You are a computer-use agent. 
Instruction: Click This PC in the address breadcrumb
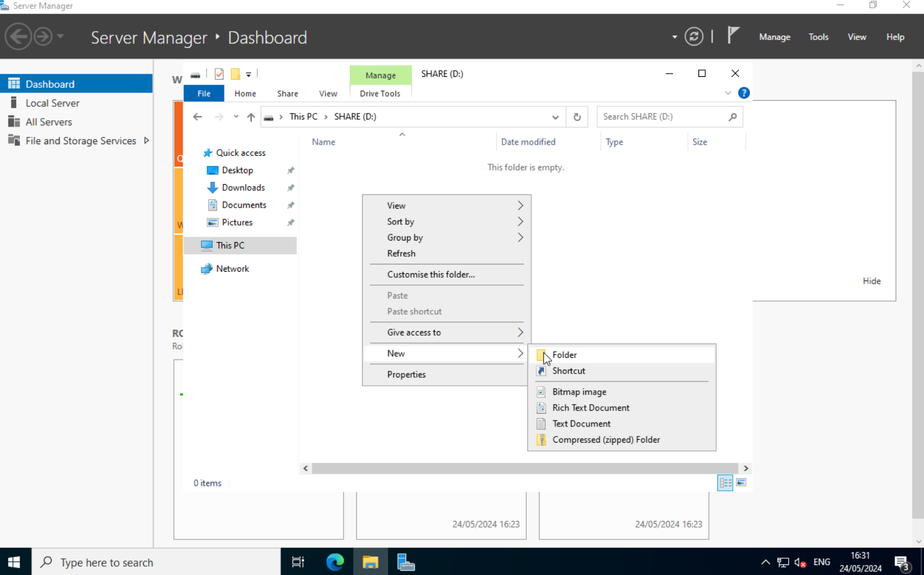(x=304, y=116)
